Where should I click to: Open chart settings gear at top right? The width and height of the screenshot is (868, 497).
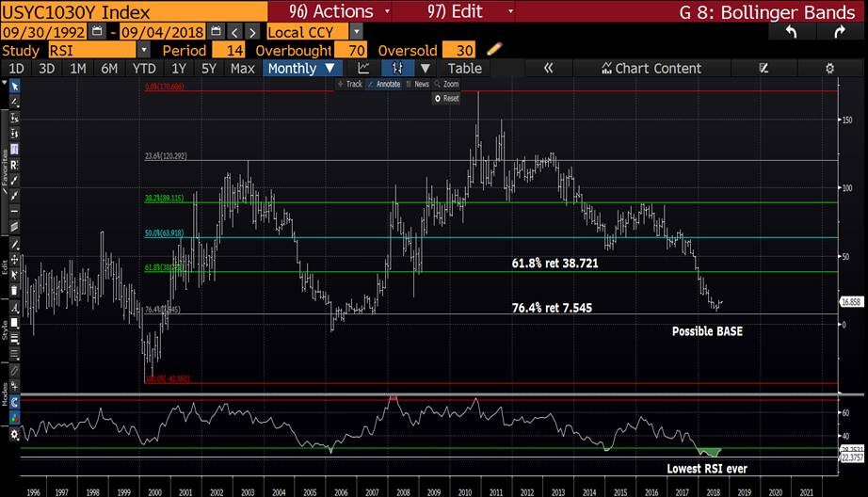(x=829, y=68)
